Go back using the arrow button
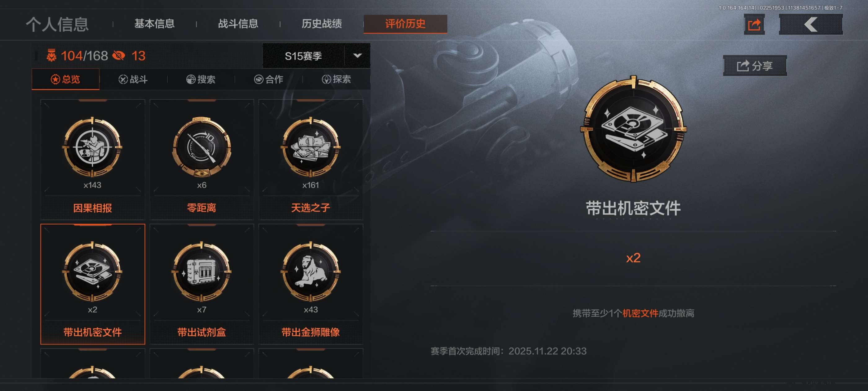 [x=811, y=25]
